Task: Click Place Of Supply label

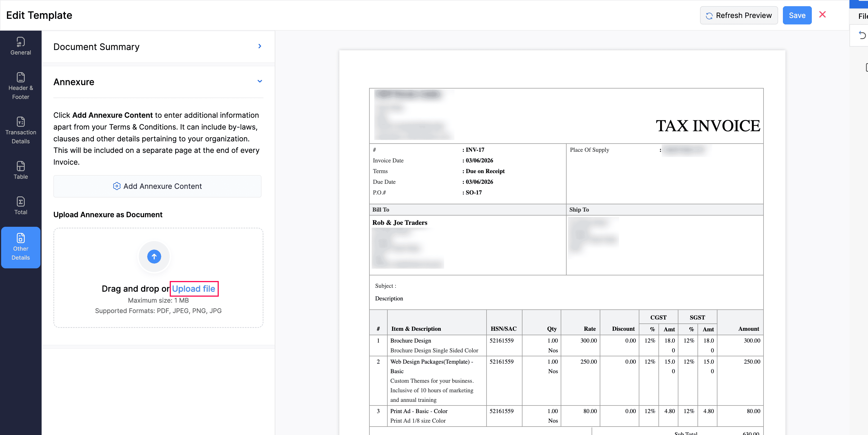Action: tap(589, 150)
